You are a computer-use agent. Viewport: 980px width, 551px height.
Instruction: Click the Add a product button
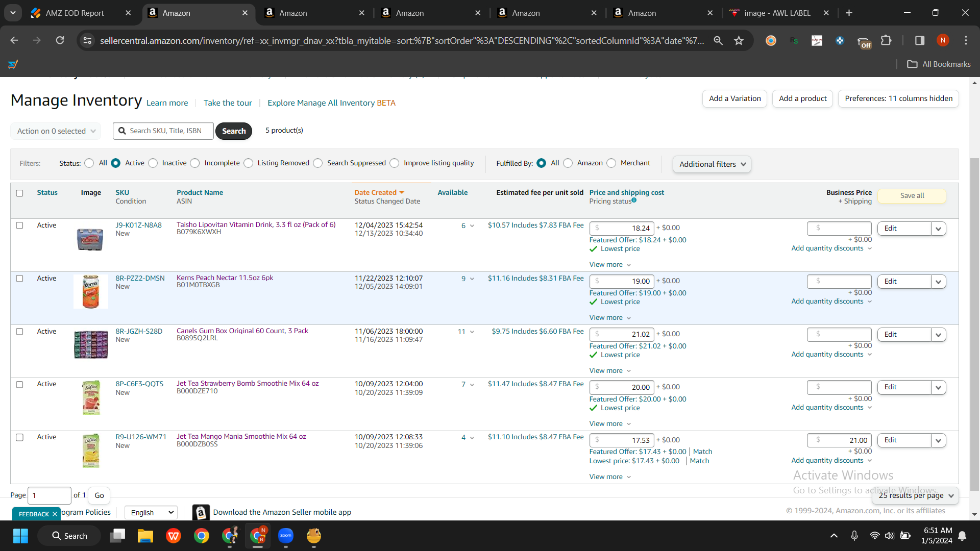tap(803, 98)
